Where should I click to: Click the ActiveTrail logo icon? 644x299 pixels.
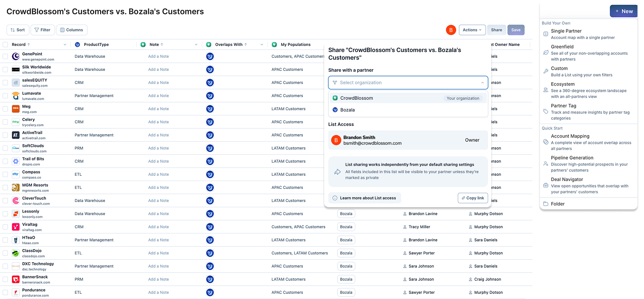(x=16, y=135)
